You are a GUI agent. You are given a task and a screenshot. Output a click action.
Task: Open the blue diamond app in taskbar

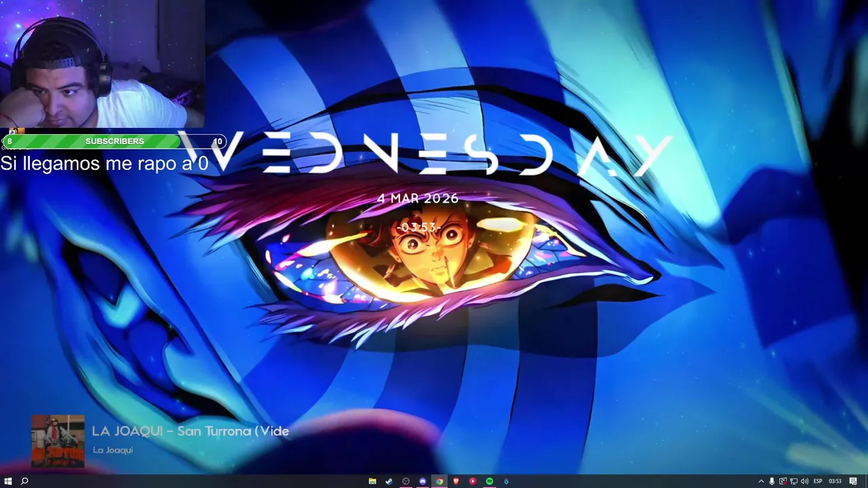coord(506,481)
